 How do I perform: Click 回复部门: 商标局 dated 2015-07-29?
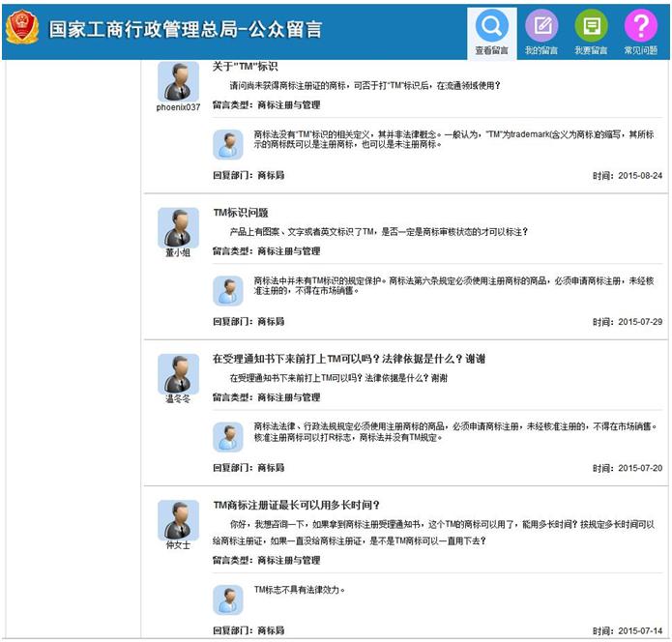tap(248, 321)
